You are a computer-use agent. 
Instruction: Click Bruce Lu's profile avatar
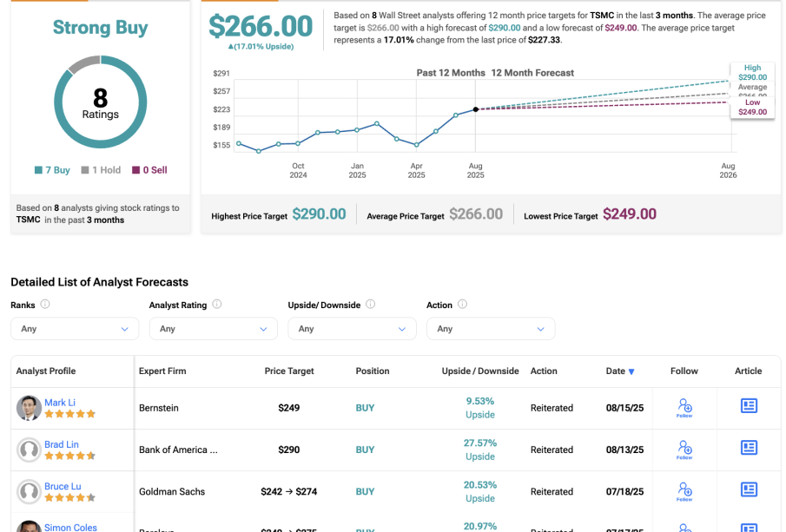tap(30, 491)
